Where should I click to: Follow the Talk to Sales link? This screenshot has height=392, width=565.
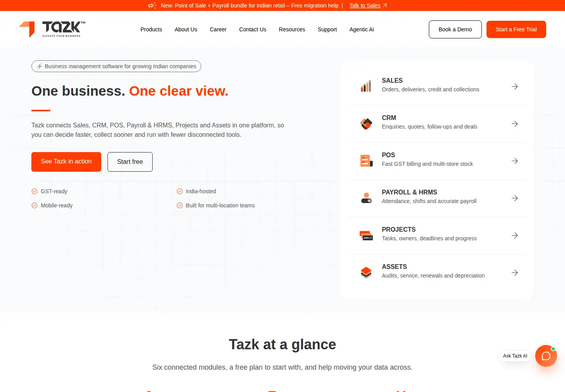(365, 5)
